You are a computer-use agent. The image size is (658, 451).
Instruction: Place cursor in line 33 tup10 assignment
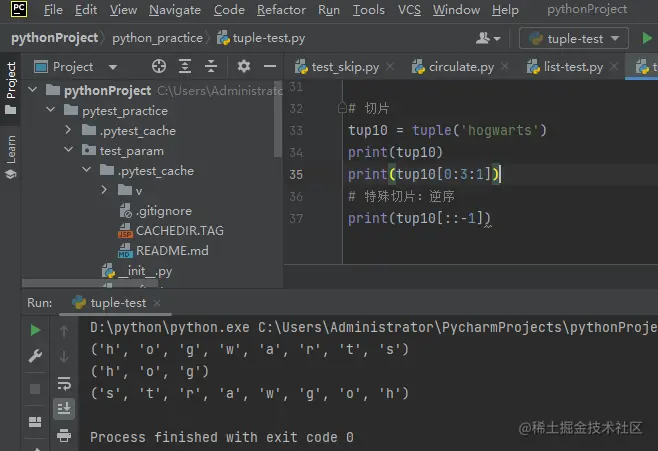[447, 130]
